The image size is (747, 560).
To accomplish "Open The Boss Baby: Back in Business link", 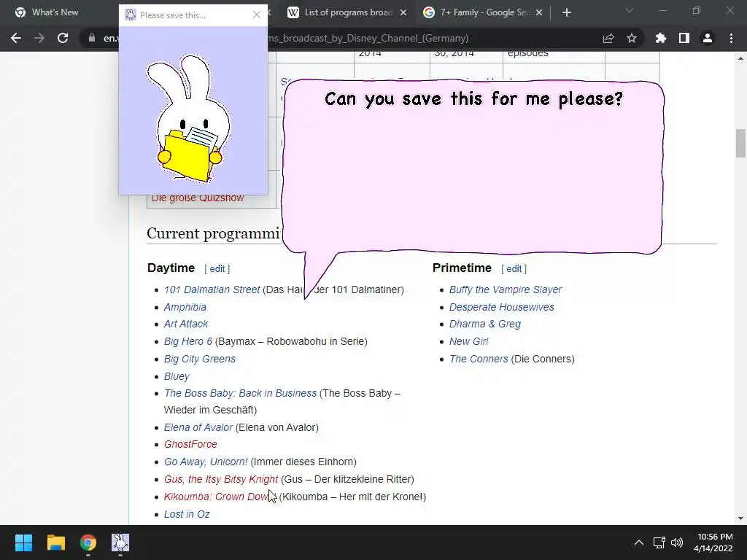I will point(240,393).
